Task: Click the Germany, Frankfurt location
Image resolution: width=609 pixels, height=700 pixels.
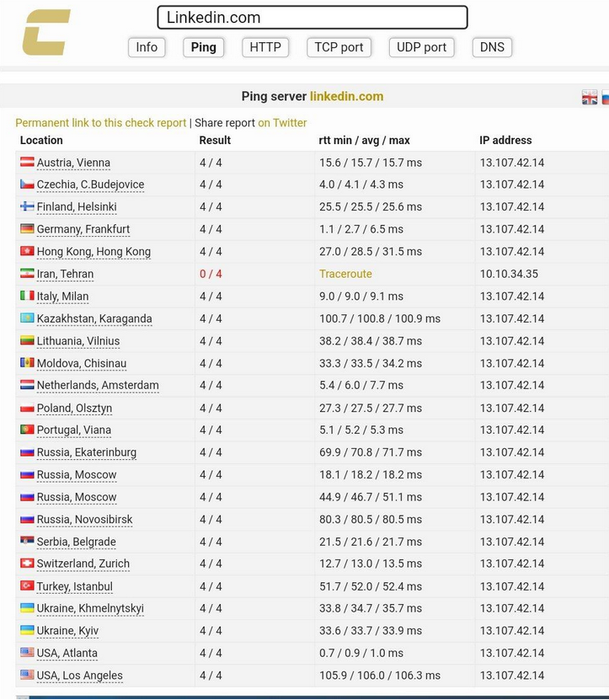Action: pyautogui.click(x=83, y=229)
